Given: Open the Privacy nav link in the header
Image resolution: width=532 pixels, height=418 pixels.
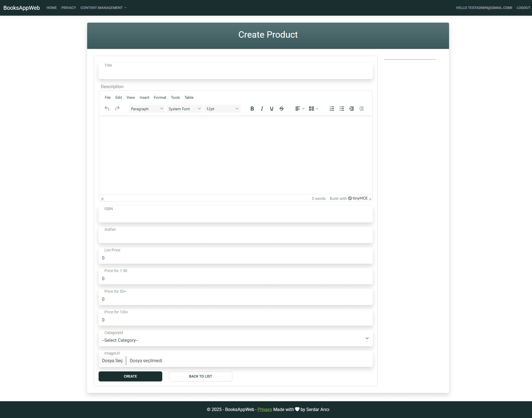Looking at the screenshot, I should (69, 8).
